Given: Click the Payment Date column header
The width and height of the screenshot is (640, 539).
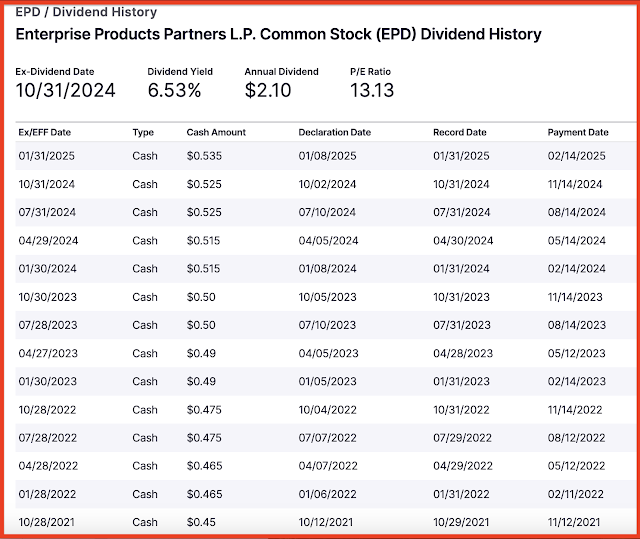Looking at the screenshot, I should (578, 132).
